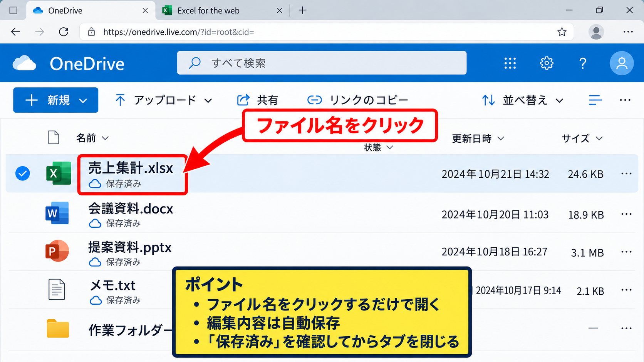644x362 pixels.
Task: Click the 2024年10月20日 11:03 date cell
Action: tap(495, 214)
